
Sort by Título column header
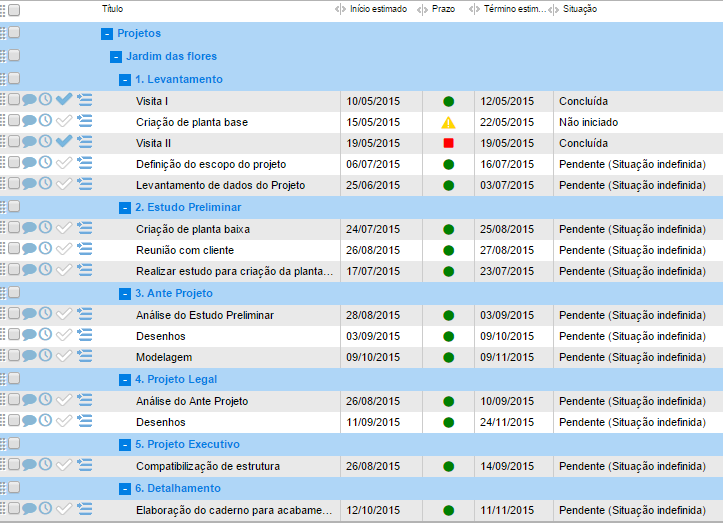tap(113, 9)
